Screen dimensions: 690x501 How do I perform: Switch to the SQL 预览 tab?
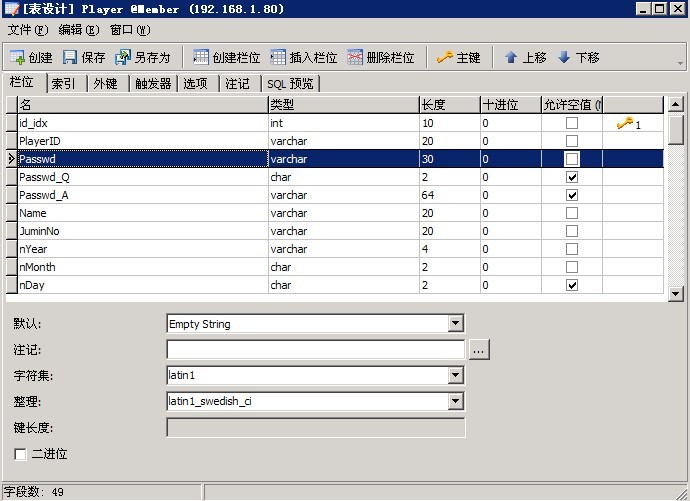289,84
